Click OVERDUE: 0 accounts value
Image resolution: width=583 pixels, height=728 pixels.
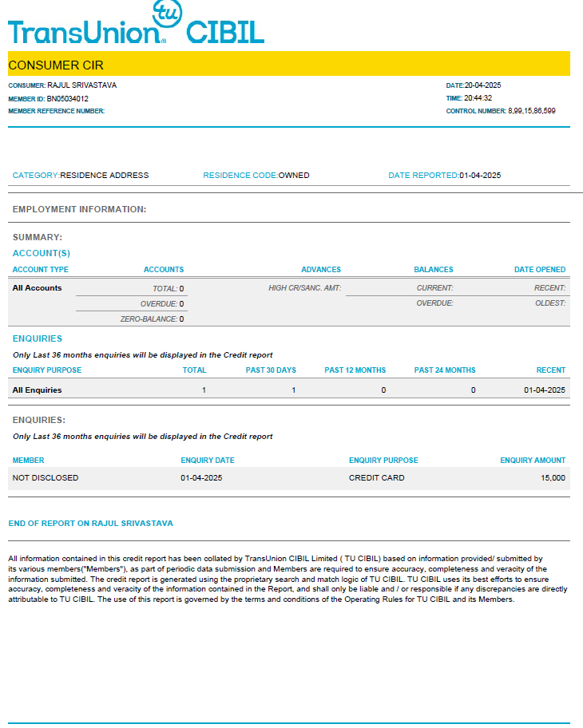coord(162,304)
